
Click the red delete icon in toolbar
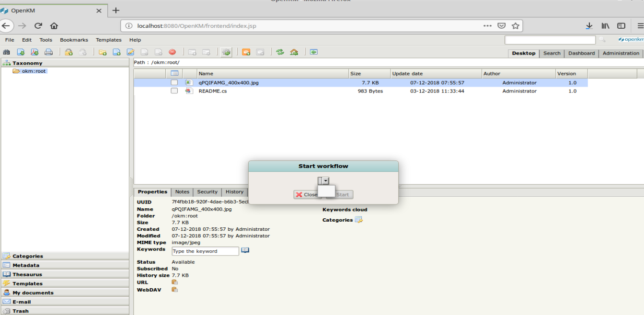pyautogui.click(x=172, y=52)
